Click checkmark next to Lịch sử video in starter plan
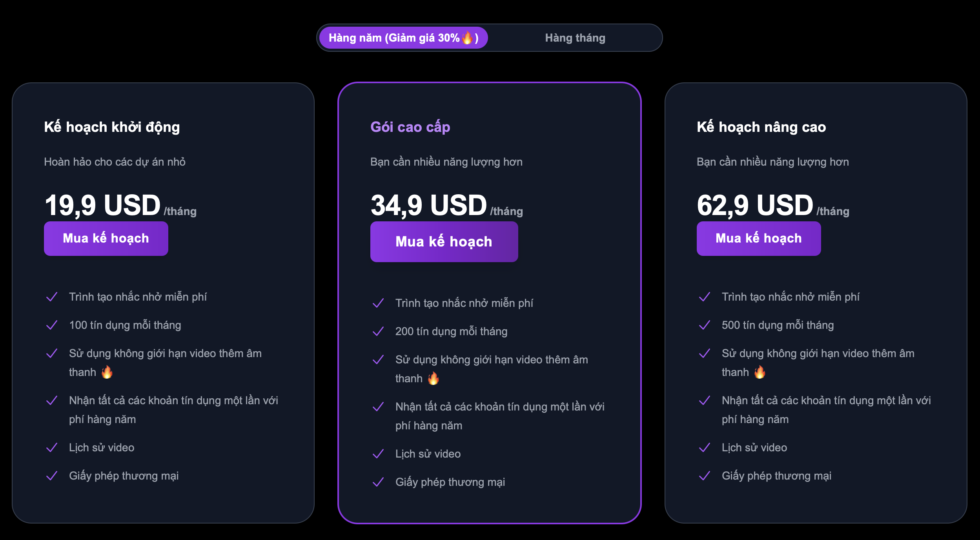The height and width of the screenshot is (540, 980). 52,447
